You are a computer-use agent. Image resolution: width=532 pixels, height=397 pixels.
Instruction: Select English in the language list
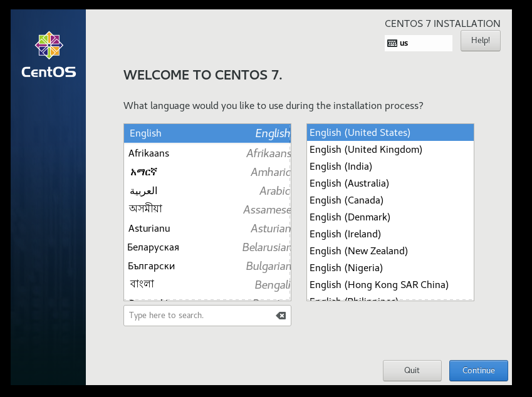coord(207,133)
